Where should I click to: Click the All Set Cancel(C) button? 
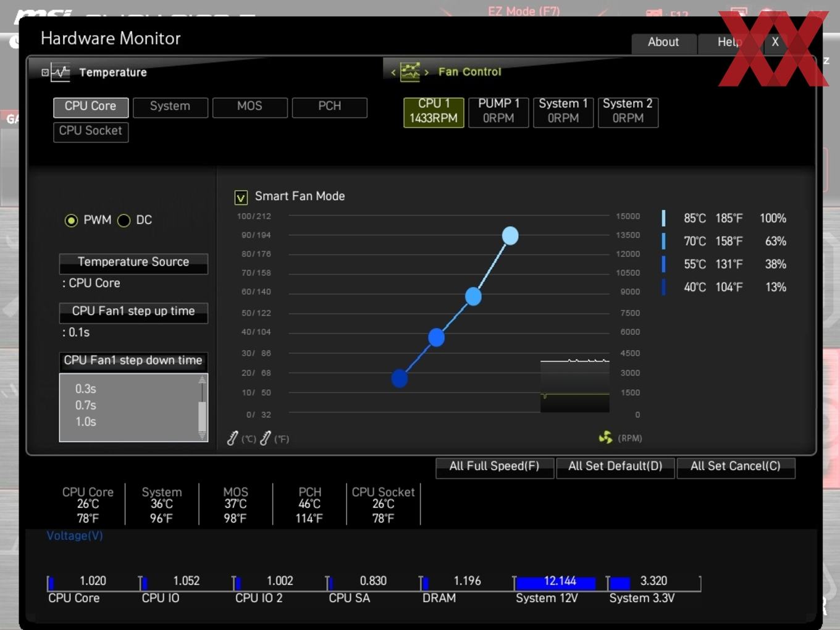(x=736, y=467)
